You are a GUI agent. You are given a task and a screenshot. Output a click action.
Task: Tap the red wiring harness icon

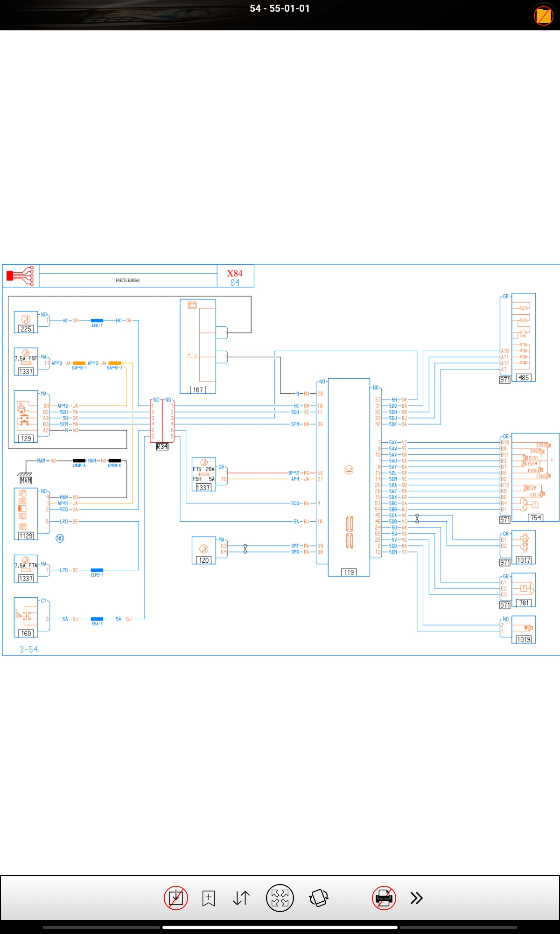[x=21, y=276]
